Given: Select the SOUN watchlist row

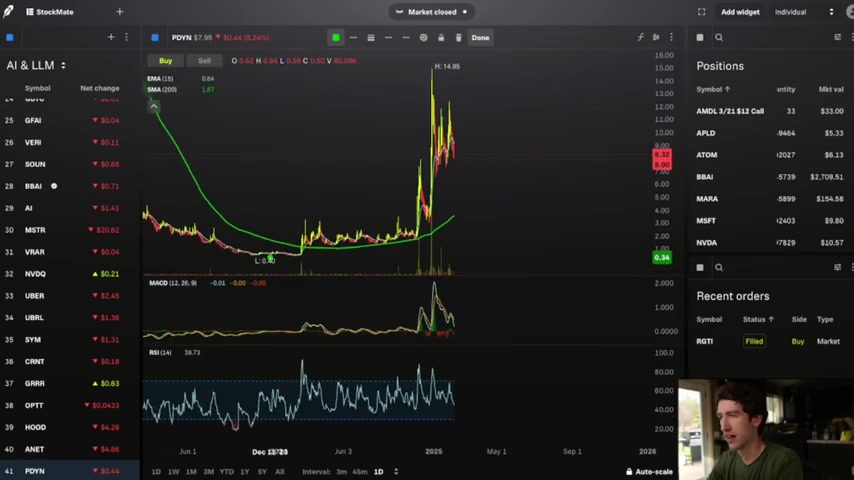Looking at the screenshot, I should 70,164.
